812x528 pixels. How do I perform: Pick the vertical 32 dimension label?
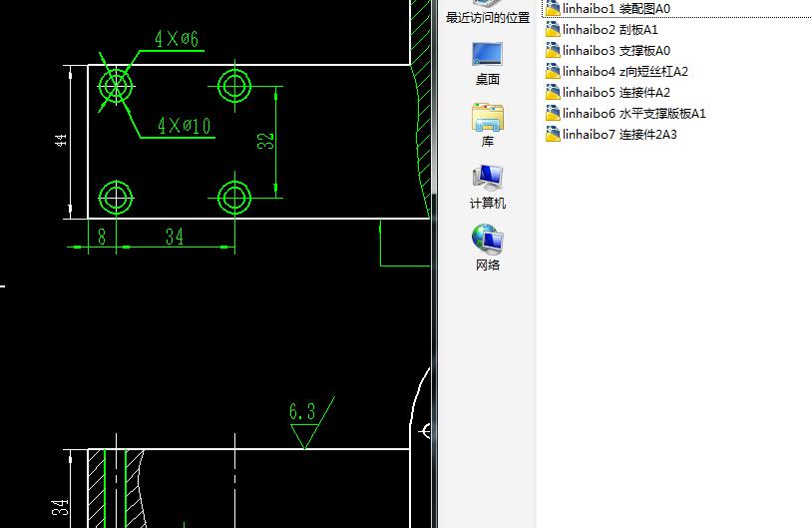click(x=265, y=141)
